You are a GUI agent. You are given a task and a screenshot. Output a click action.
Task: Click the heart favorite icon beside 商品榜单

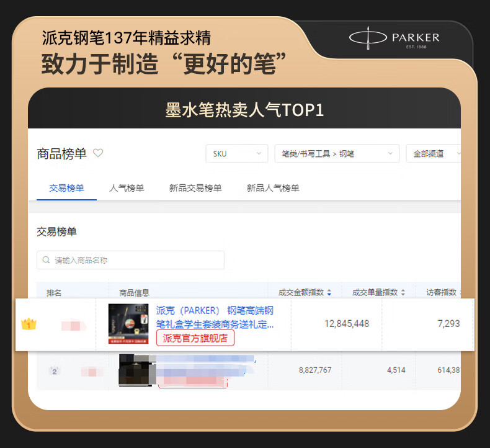(x=98, y=153)
